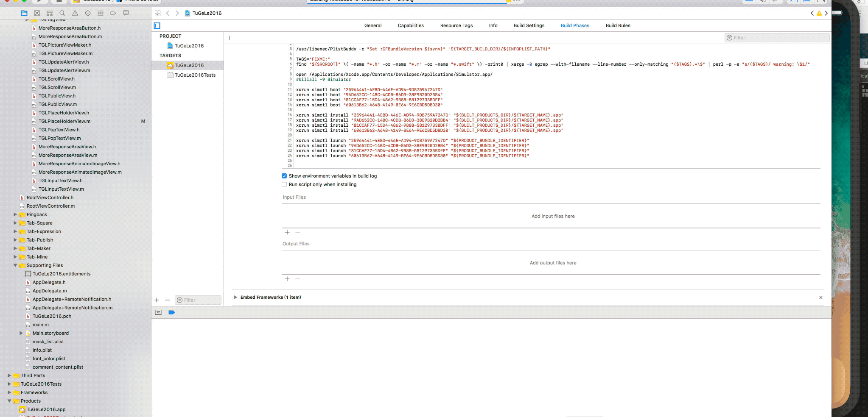Switch to the Build Settings tab
868x417 pixels.
(529, 25)
